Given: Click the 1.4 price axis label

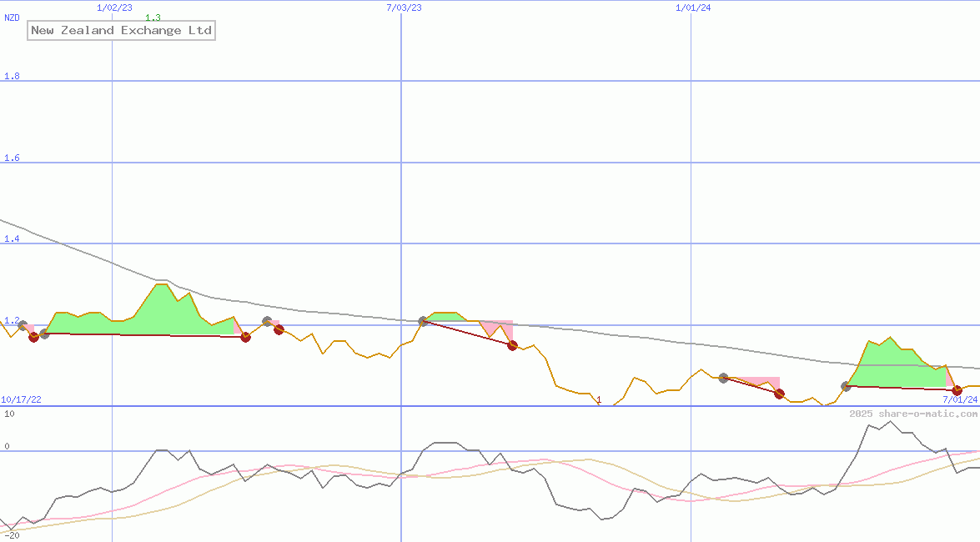Looking at the screenshot, I should [12, 239].
